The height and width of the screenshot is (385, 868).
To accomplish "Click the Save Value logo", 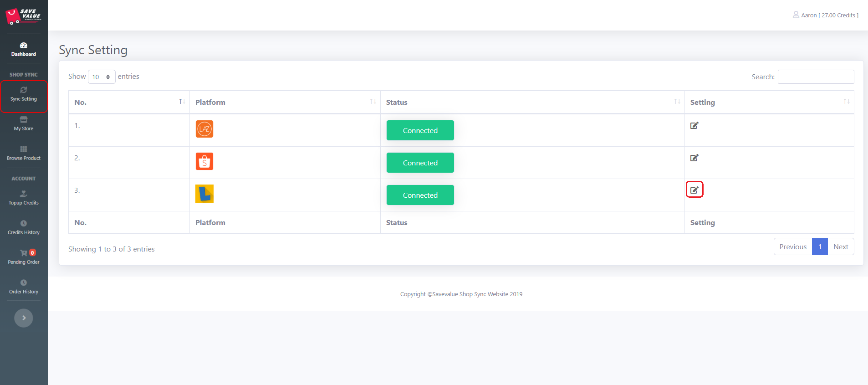I will click(x=24, y=16).
